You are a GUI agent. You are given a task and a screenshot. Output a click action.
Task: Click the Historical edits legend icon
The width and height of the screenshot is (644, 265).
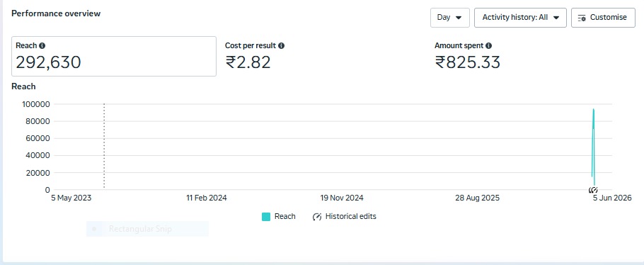click(316, 216)
